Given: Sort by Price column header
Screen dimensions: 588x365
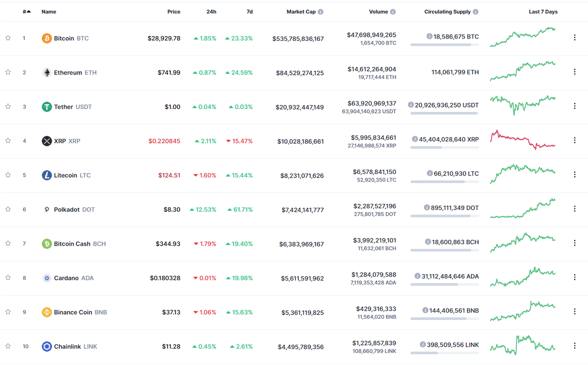Looking at the screenshot, I should [x=174, y=11].
